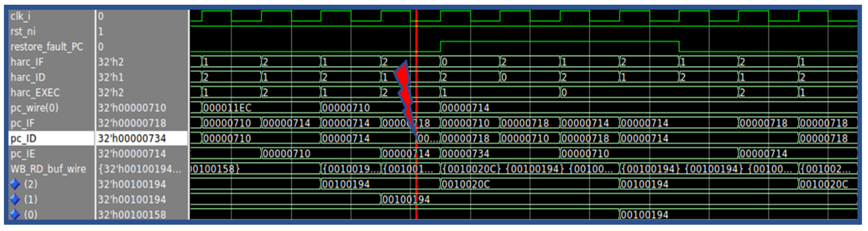Click the highlighted pc_ID signal name
Image resolution: width=868 pixels, height=231 pixels.
(x=23, y=138)
